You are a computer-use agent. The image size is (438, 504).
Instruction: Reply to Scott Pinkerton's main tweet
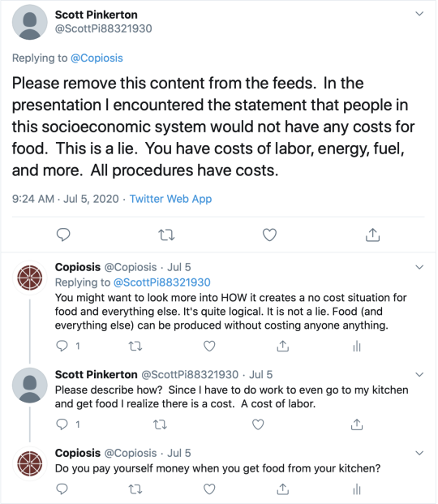[x=63, y=235]
